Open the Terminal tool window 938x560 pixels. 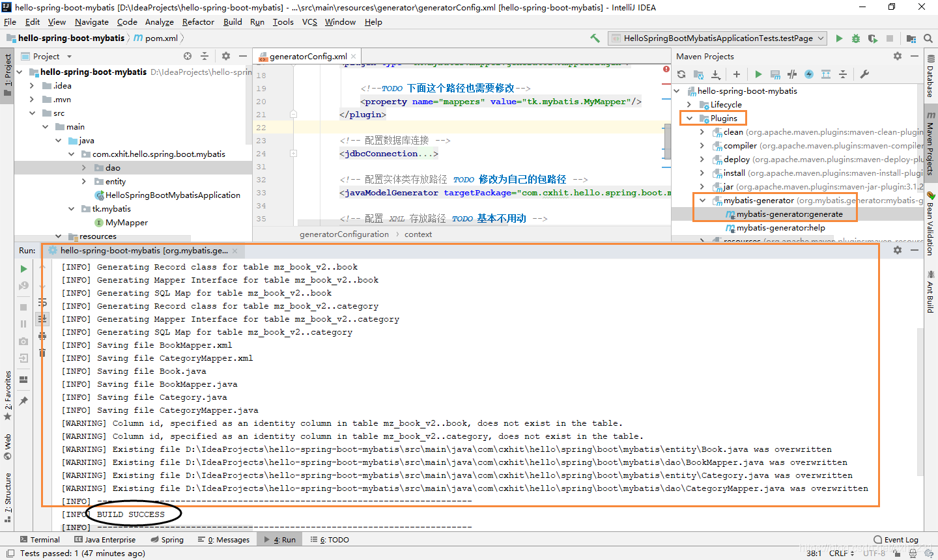[40, 540]
